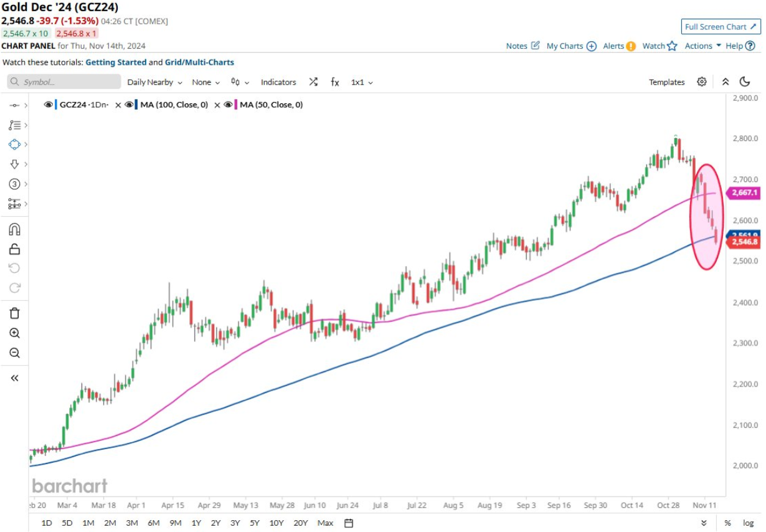Open the 1x1 grid layout dropdown

click(x=362, y=82)
